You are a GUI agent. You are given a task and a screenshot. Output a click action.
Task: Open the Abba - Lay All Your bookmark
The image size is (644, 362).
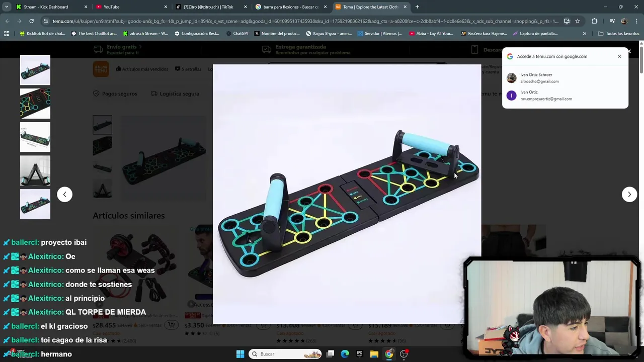431,33
